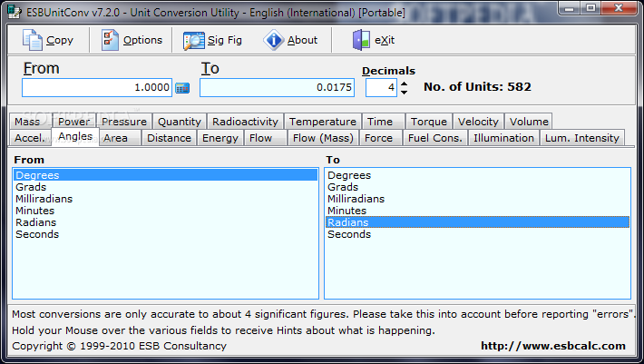Choose Milliradians in the To list
Screen dimensions: 644x364
point(477,199)
